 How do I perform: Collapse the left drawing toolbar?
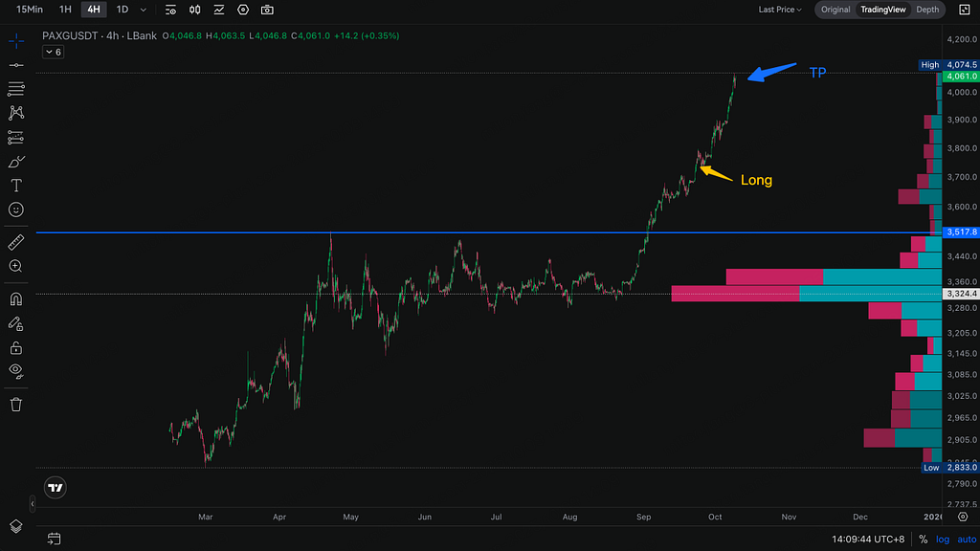33,503
